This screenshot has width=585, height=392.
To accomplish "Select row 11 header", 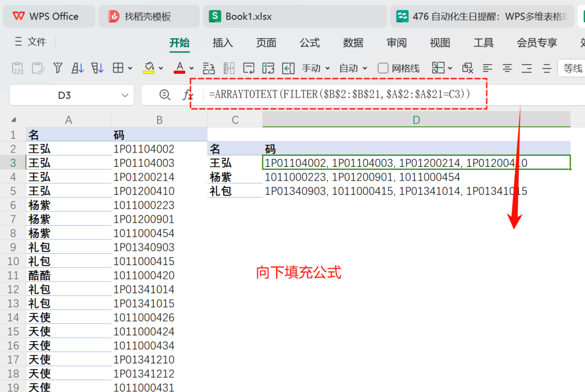I will tap(13, 275).
